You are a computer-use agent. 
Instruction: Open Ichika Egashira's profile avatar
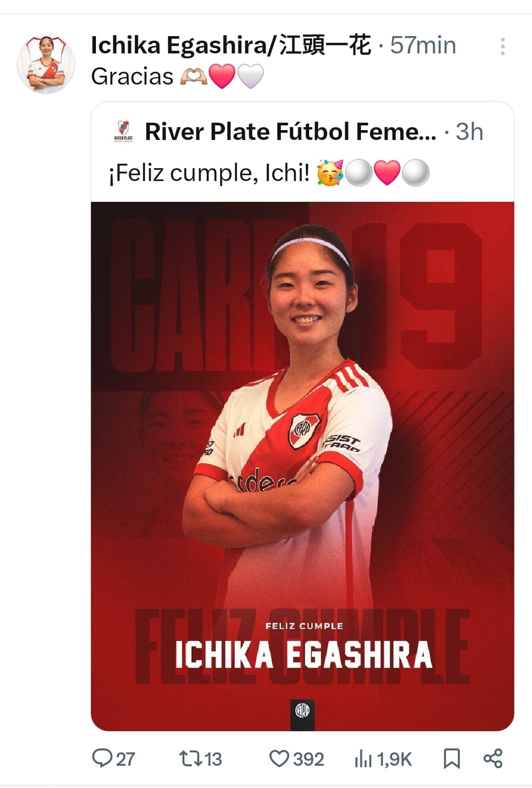[x=46, y=64]
